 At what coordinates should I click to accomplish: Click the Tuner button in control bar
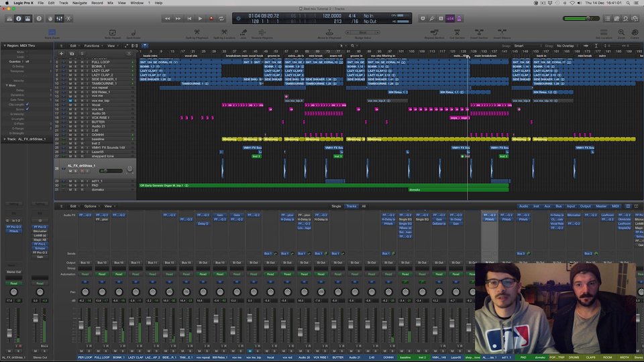pyautogui.click(x=431, y=19)
